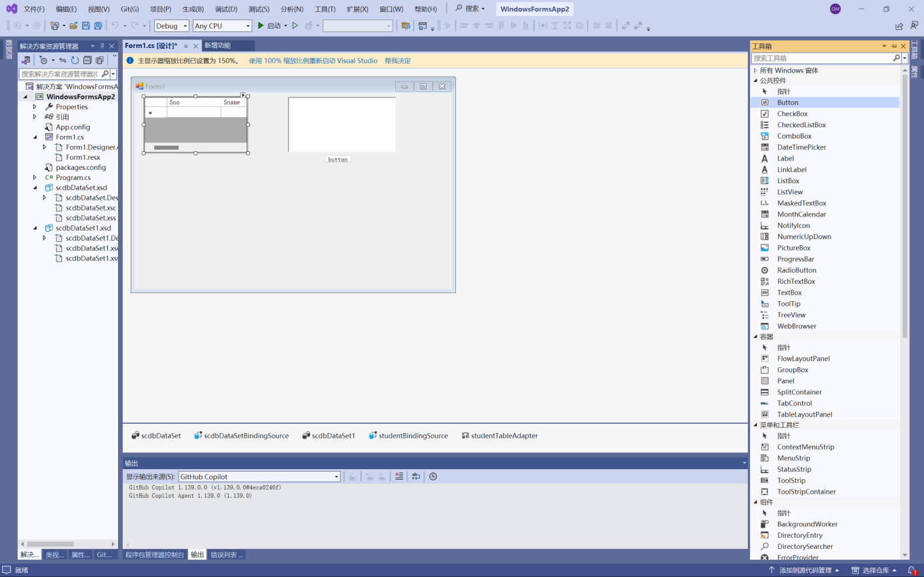The image size is (924, 577).
Task: Click the button control on Form1 designer
Action: 338,159
